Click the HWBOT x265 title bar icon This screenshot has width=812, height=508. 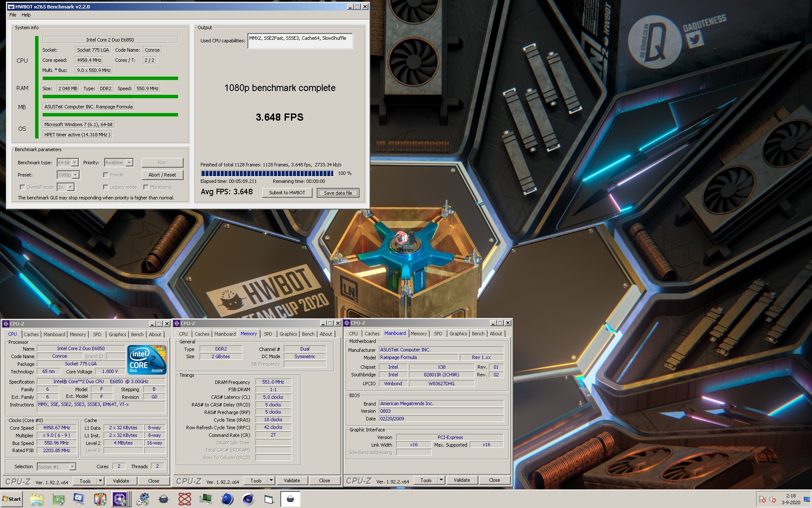coord(11,7)
